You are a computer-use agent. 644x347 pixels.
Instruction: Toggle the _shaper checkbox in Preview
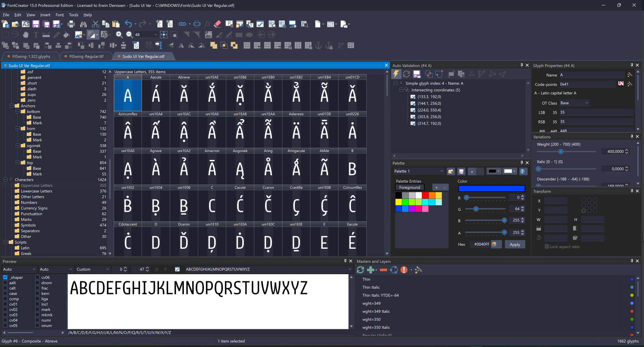pos(5,277)
